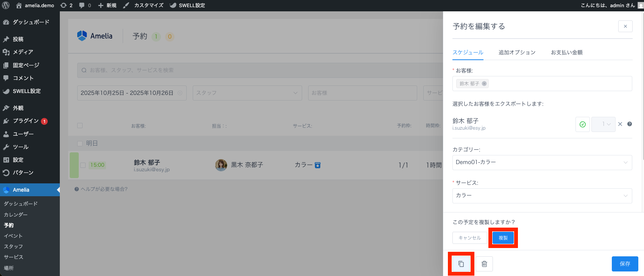Image resolution: width=644 pixels, height=276 pixels.
Task: Click the WordPress logo icon
Action: 6,5
